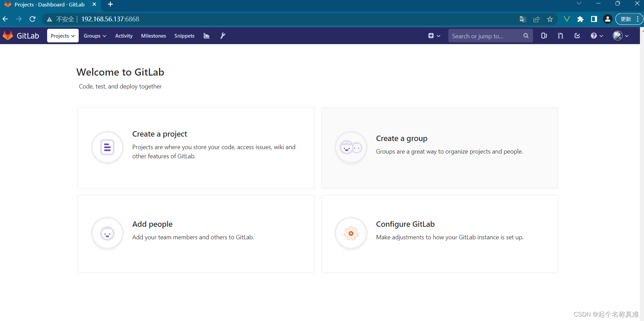
Task: Open user avatar profile menu
Action: (621, 36)
